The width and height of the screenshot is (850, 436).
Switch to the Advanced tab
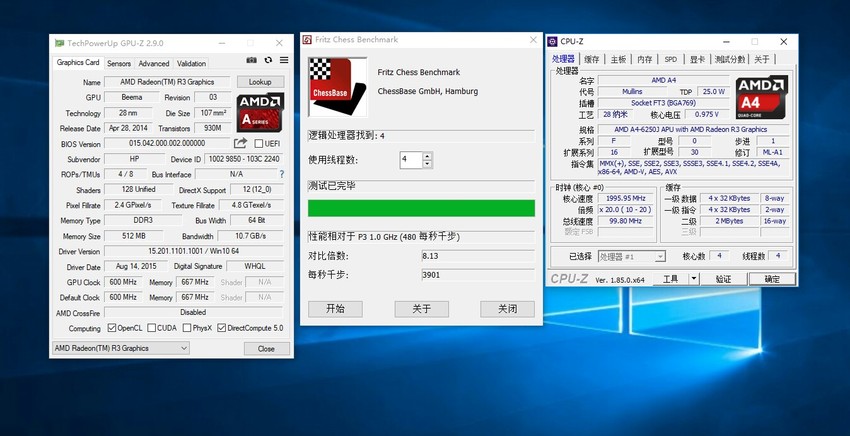(154, 63)
